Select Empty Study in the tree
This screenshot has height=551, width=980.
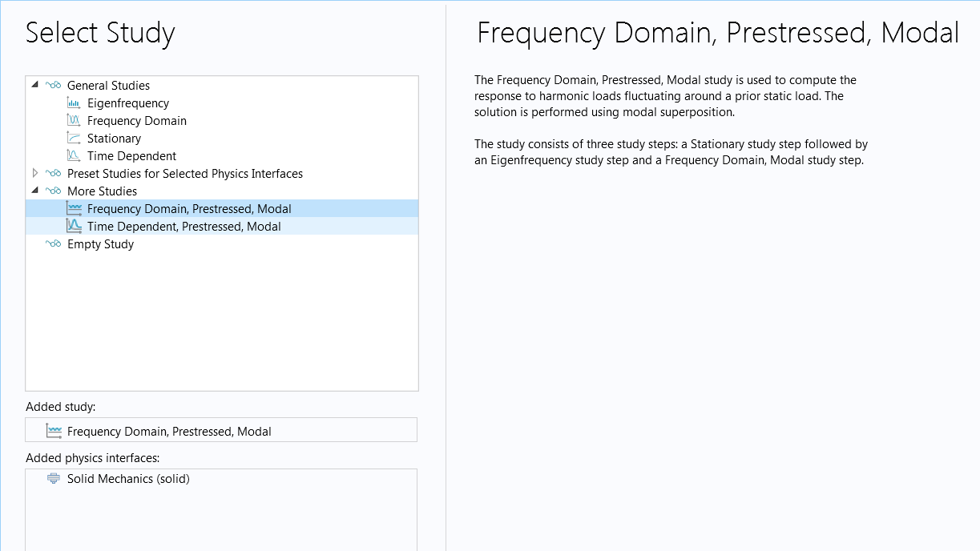point(100,244)
